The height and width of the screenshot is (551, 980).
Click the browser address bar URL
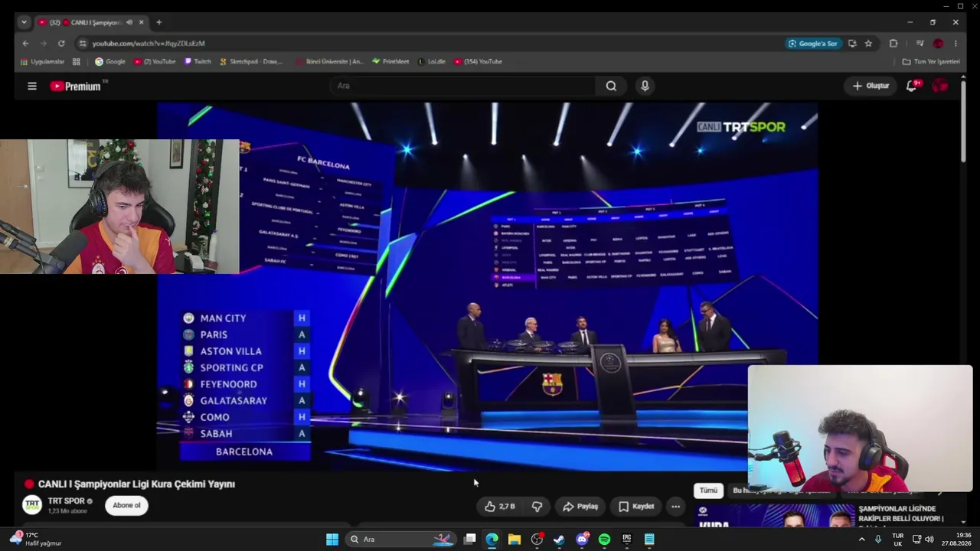tap(149, 44)
